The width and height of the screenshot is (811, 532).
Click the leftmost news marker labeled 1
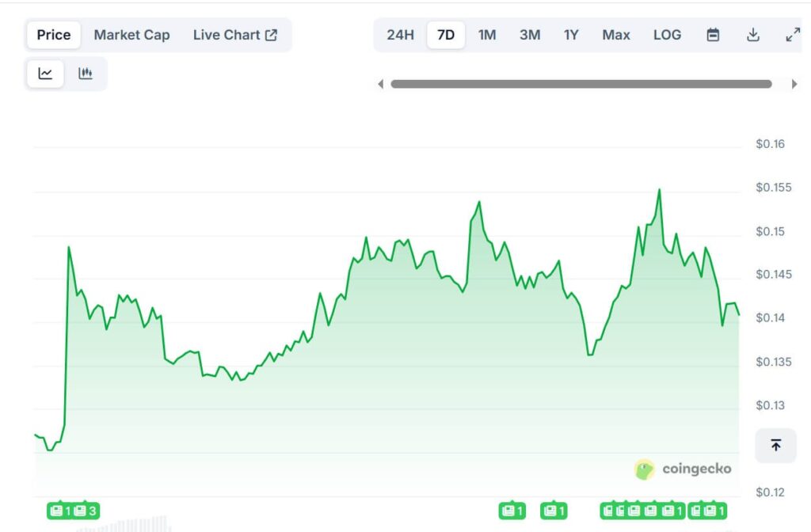click(60, 511)
